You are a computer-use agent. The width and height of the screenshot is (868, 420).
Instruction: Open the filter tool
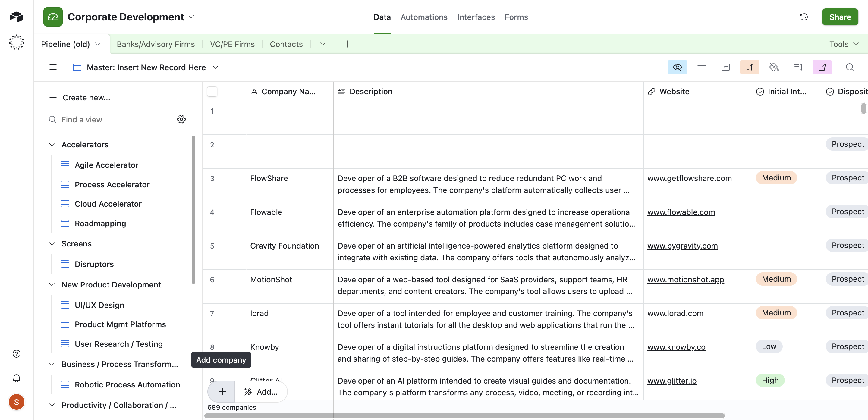click(x=701, y=67)
